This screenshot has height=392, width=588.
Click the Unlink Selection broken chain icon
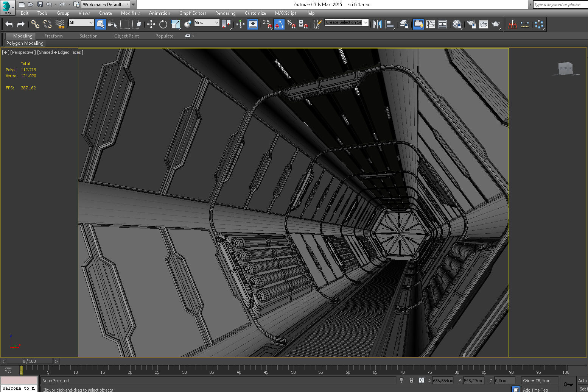point(47,24)
